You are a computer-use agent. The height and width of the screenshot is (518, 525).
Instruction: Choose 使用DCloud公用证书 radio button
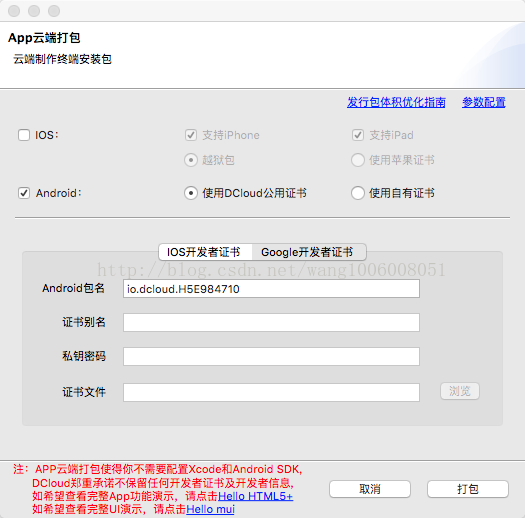(x=191, y=193)
